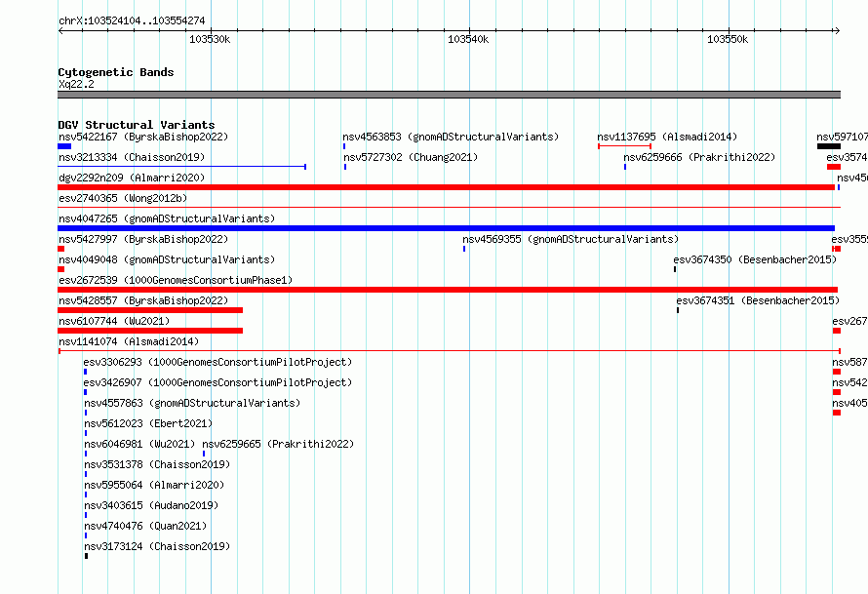Open the nsv6107744 (Wu2021) label
The height and width of the screenshot is (594, 868).
click(x=114, y=321)
